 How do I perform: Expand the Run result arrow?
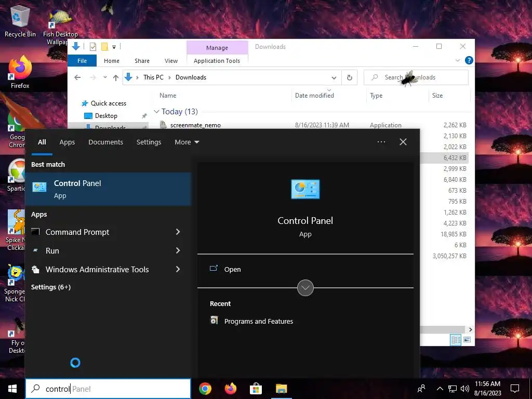click(178, 250)
